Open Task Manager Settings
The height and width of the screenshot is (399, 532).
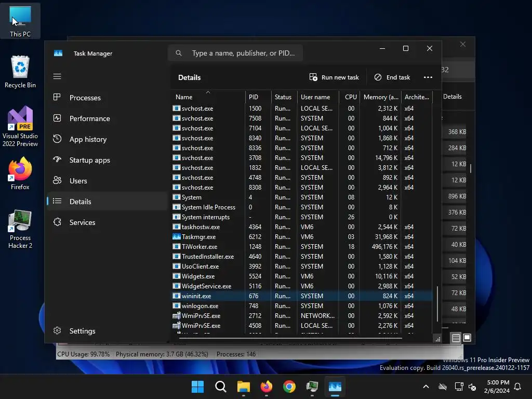pyautogui.click(x=107, y=331)
